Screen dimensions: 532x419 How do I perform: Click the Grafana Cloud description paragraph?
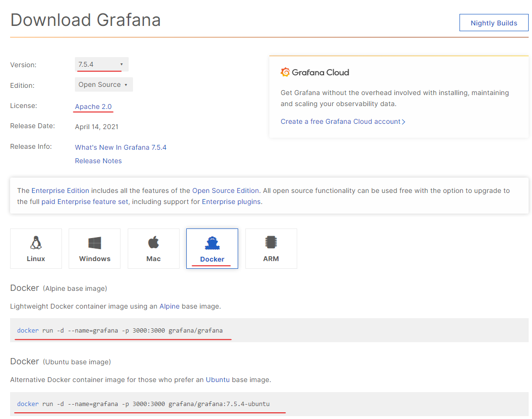[x=395, y=98]
